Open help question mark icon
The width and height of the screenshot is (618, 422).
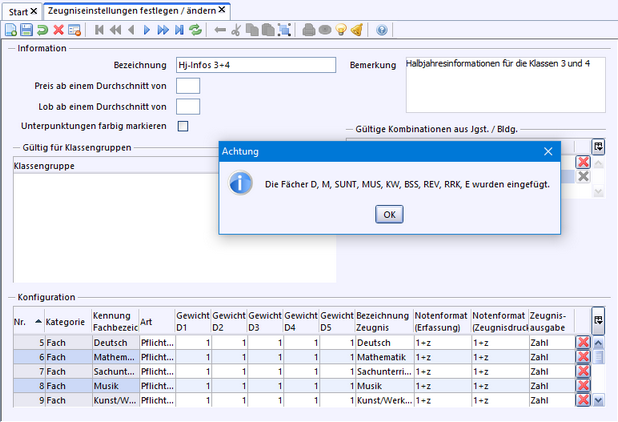(x=382, y=30)
